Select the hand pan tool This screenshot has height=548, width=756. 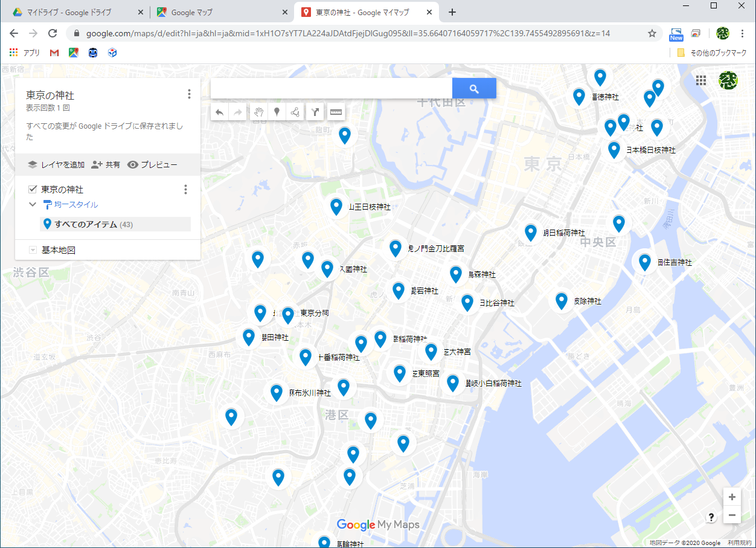258,112
